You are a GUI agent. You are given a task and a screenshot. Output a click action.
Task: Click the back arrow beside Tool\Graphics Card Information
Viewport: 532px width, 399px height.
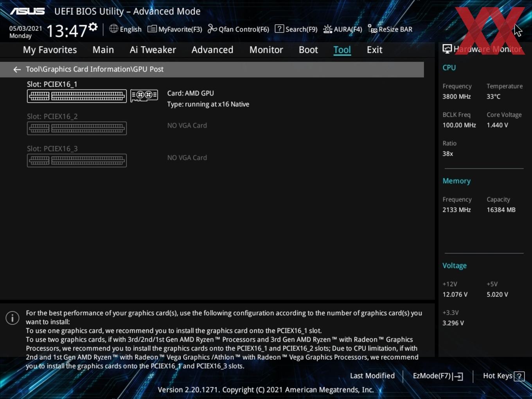[17, 70]
